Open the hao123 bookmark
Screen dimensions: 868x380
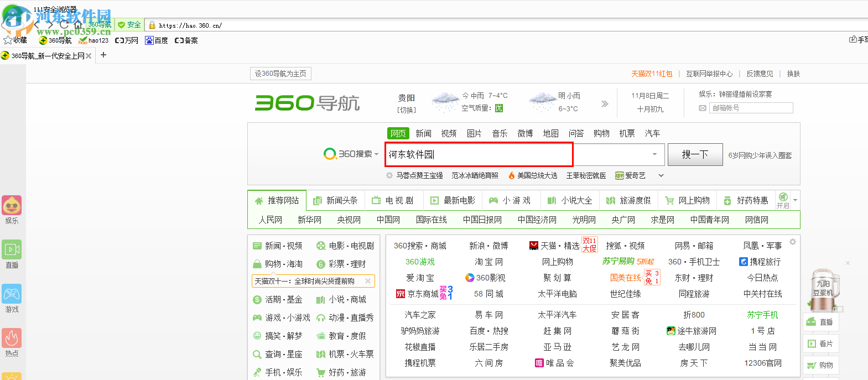pyautogui.click(x=93, y=40)
